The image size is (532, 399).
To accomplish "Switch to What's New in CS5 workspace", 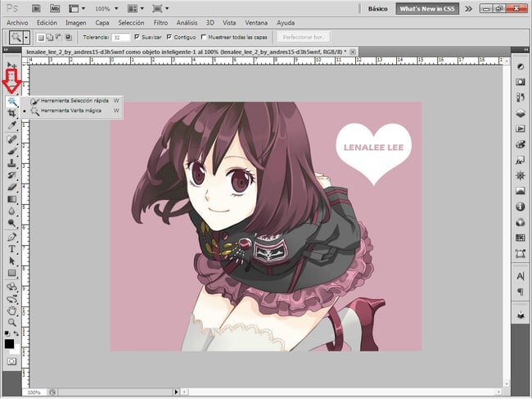I will (427, 9).
